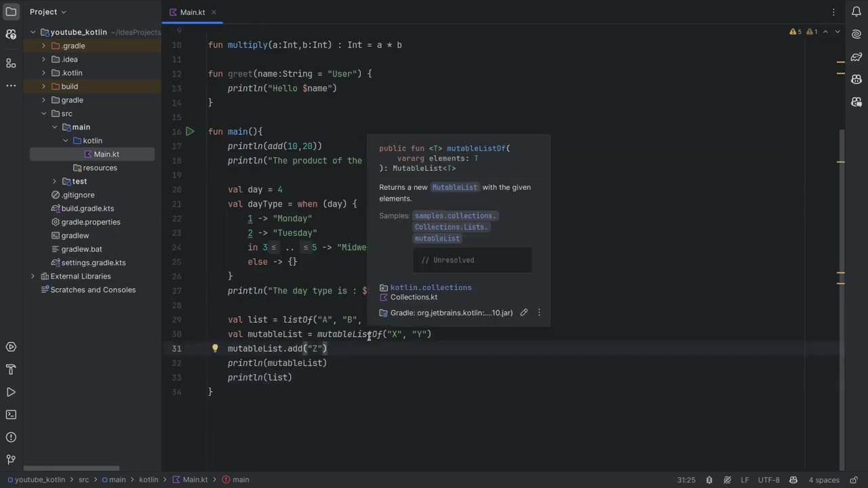Click the run gutter icon beside main function

click(x=190, y=131)
